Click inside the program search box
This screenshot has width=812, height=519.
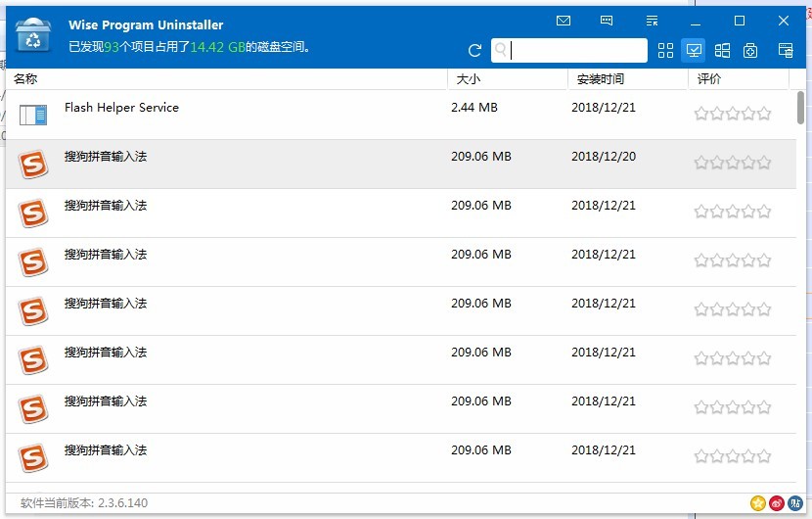coord(569,50)
